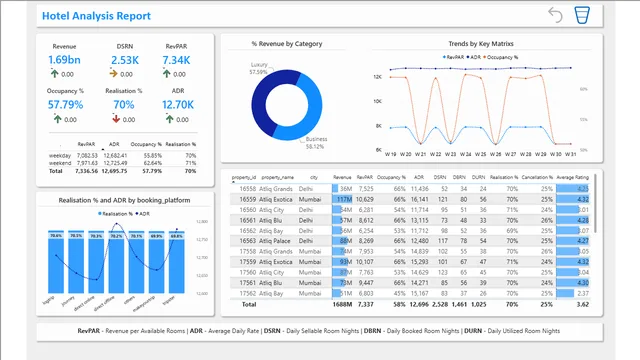
Task: Select the weekday row in summary table
Action: click(x=122, y=156)
